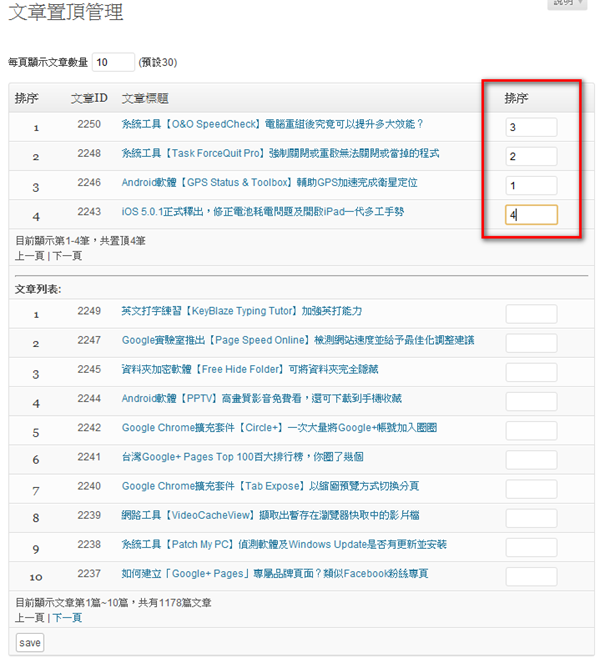This screenshot has width=600, height=658.
Task: Click empty sort field for article 2241
Action: coord(531,460)
